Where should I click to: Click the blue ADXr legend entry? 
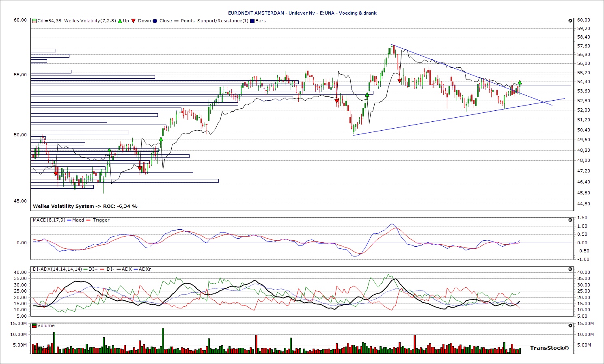click(x=142, y=269)
